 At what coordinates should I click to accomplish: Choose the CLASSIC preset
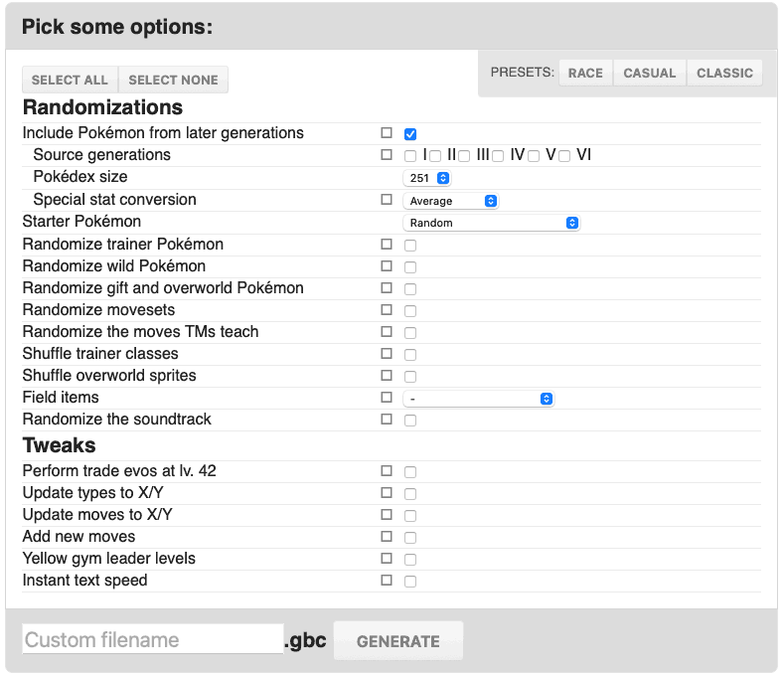click(x=724, y=74)
